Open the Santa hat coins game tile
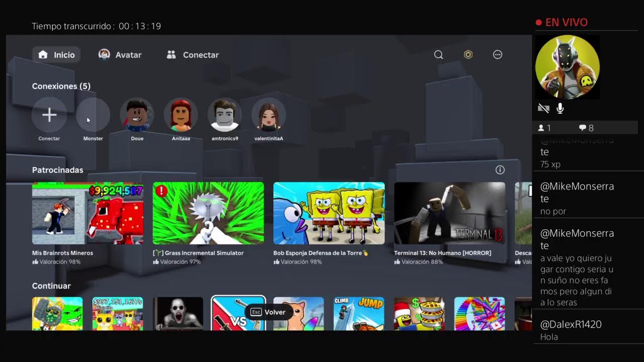Image resolution: width=644 pixels, height=362 pixels. pyautogui.click(x=420, y=313)
